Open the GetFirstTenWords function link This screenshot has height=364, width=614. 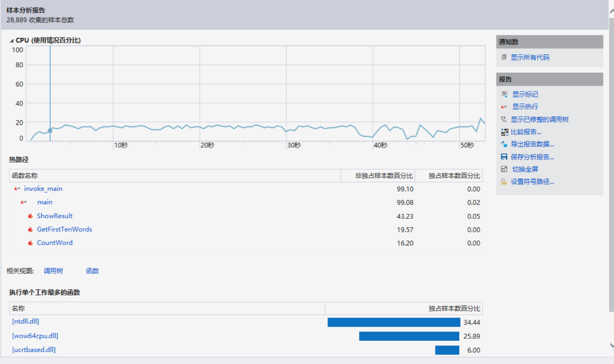[64, 229]
